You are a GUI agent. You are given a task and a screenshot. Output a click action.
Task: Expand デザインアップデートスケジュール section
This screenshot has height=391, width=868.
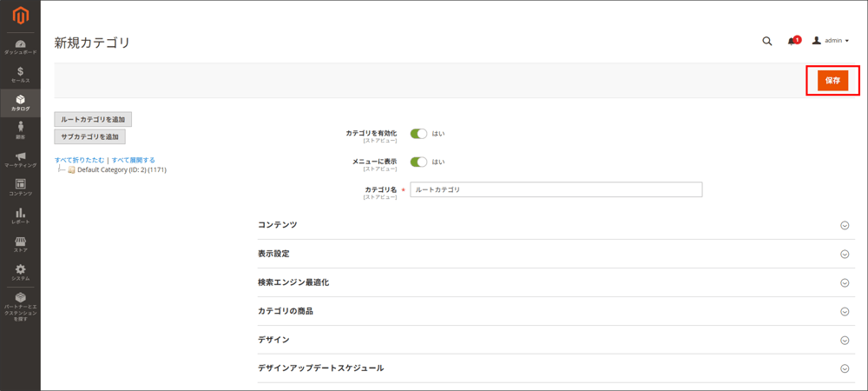coord(556,368)
